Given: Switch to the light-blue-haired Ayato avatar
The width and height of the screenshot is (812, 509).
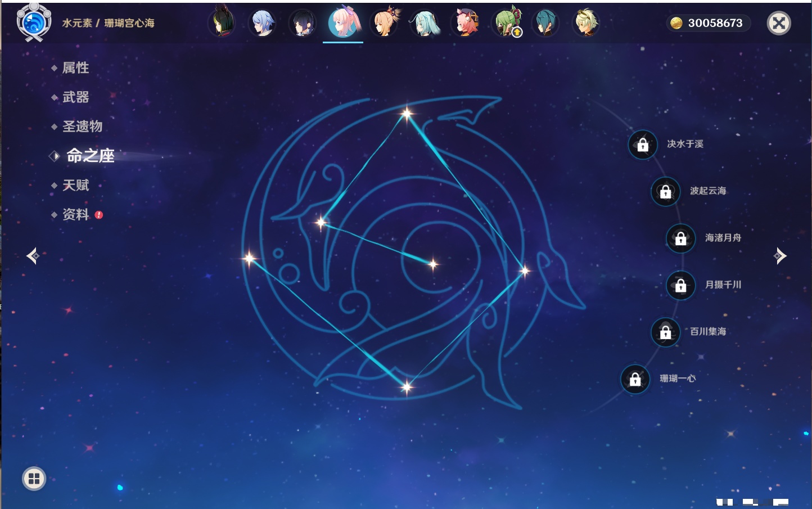Looking at the screenshot, I should [x=263, y=23].
